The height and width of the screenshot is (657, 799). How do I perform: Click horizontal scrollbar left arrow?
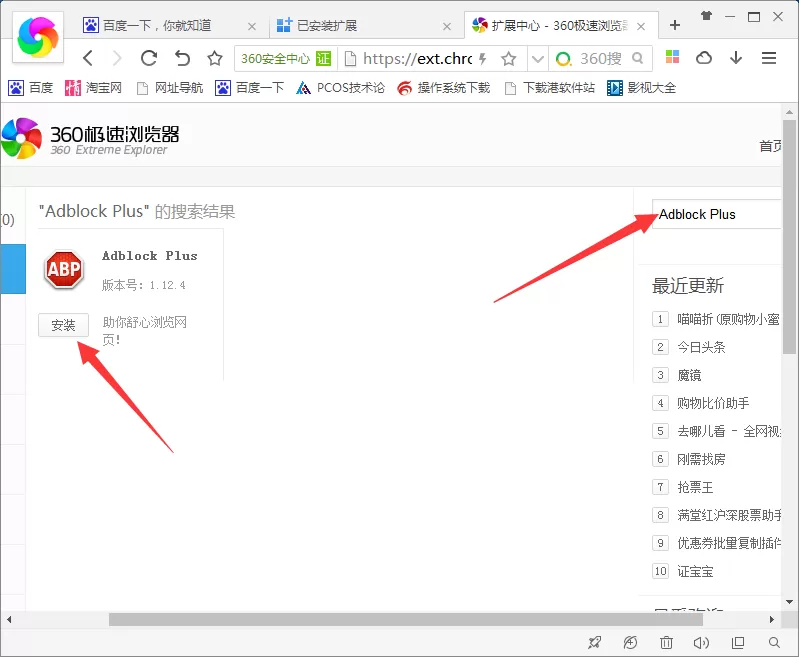(9, 619)
